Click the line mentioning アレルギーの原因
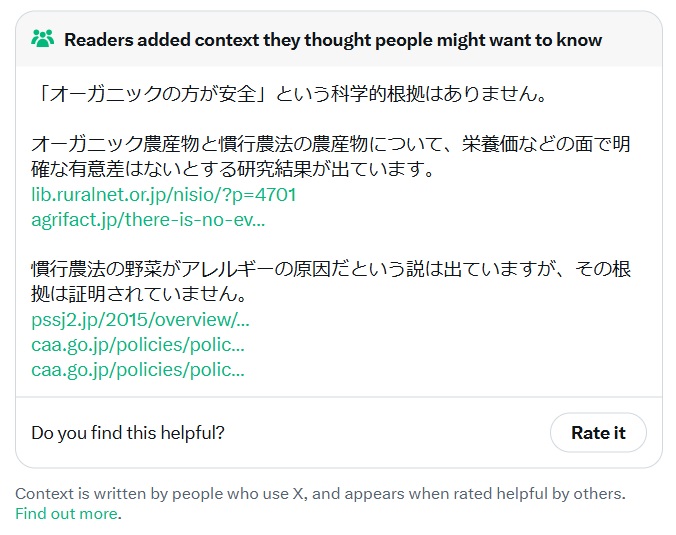This screenshot has width=676, height=535. tap(331, 269)
